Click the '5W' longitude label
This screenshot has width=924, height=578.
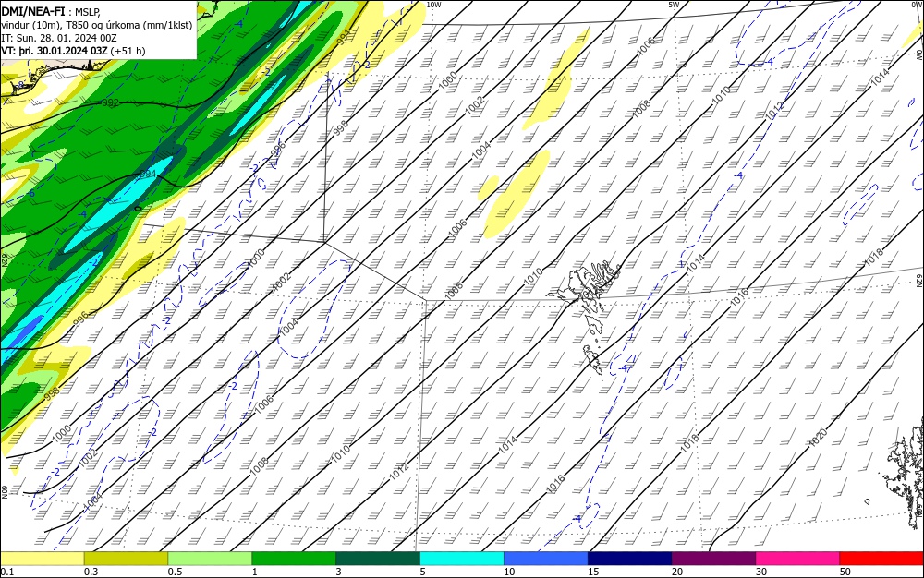[674, 5]
